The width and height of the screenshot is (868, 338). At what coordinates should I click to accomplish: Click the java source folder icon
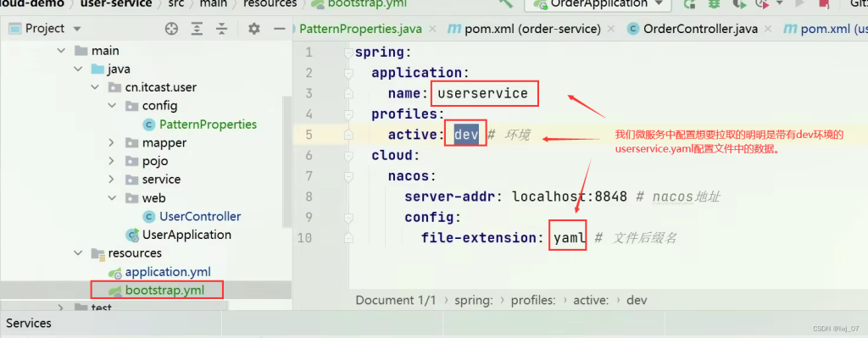point(97,69)
